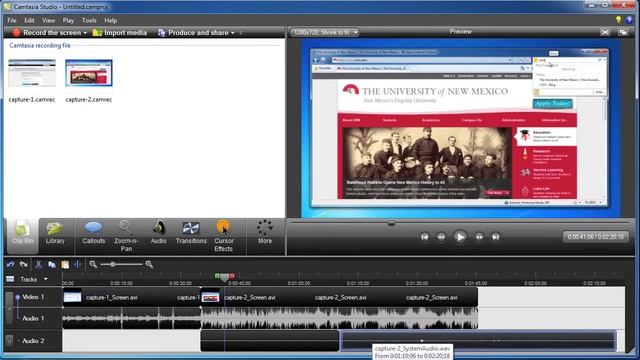Adjust the timeline zoom slider
The image size is (640, 360).
[112, 264]
